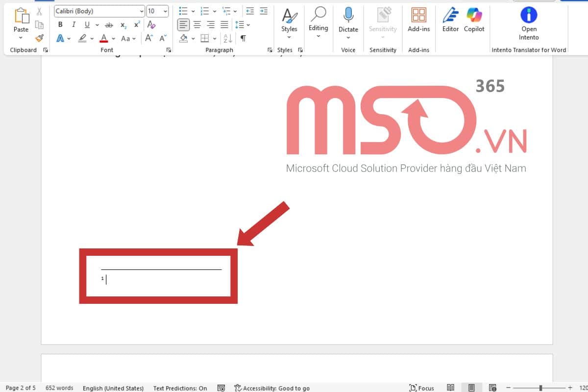The height and width of the screenshot is (392, 588).
Task: Expand the Paste options arrow
Action: coord(21,38)
